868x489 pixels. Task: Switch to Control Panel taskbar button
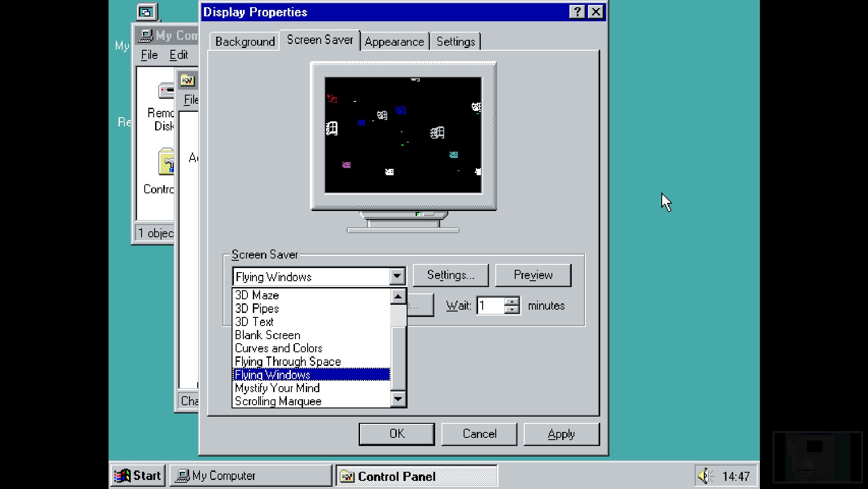pos(417,476)
